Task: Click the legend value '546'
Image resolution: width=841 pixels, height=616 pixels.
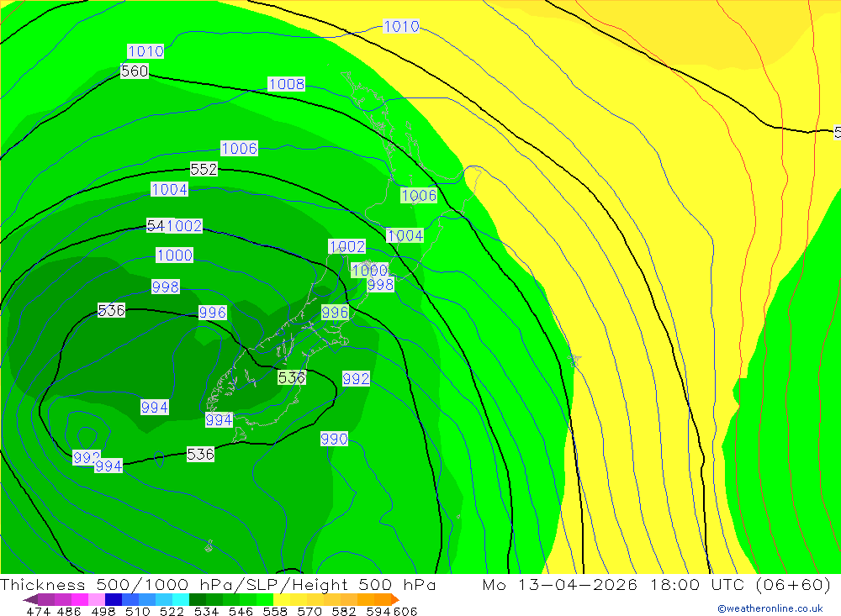Action: pyautogui.click(x=241, y=611)
